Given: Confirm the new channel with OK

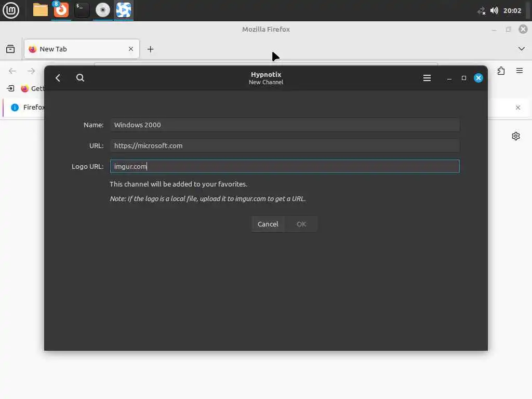Looking at the screenshot, I should tap(301, 224).
